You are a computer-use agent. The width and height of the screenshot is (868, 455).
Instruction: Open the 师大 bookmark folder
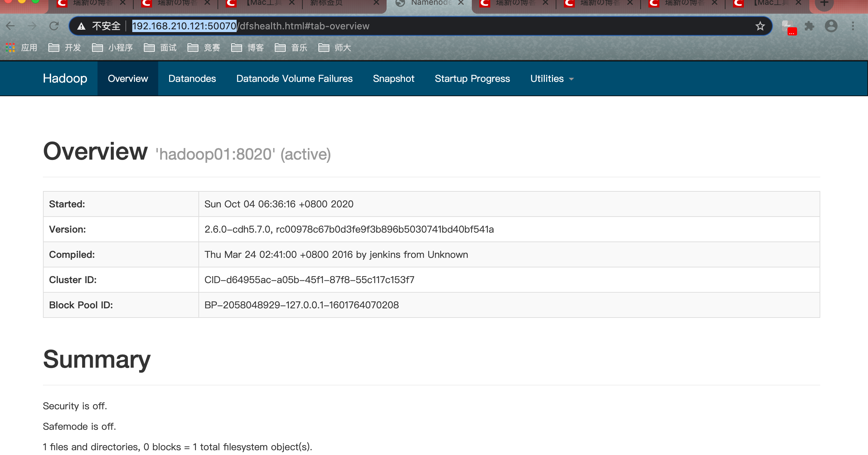(x=335, y=47)
